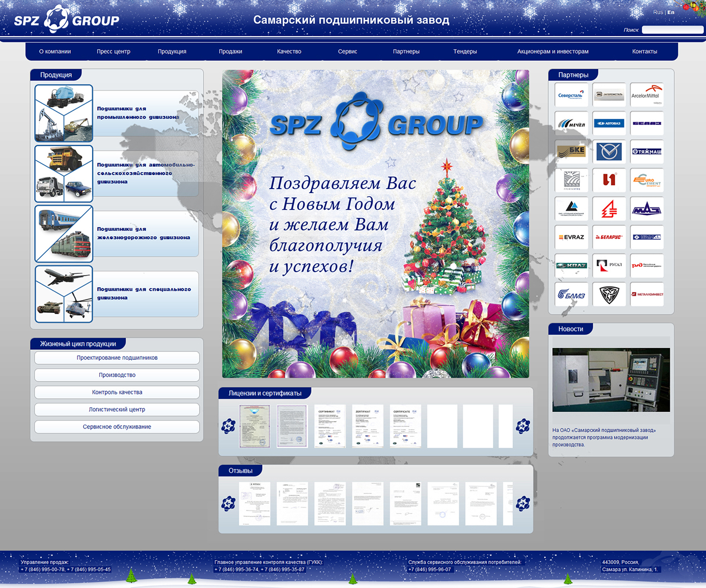Screen dimensions: 706x588
Task: Open the РУСАЛ partner logo
Action: (x=609, y=266)
